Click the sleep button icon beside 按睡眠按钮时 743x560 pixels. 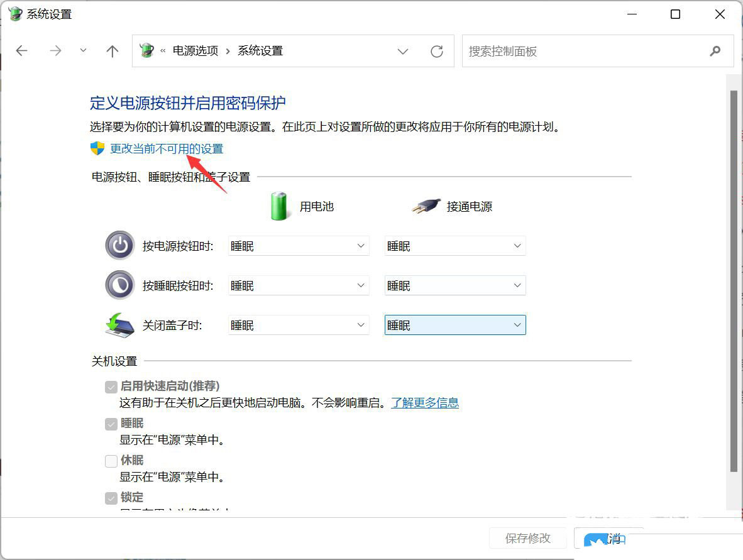point(119,285)
